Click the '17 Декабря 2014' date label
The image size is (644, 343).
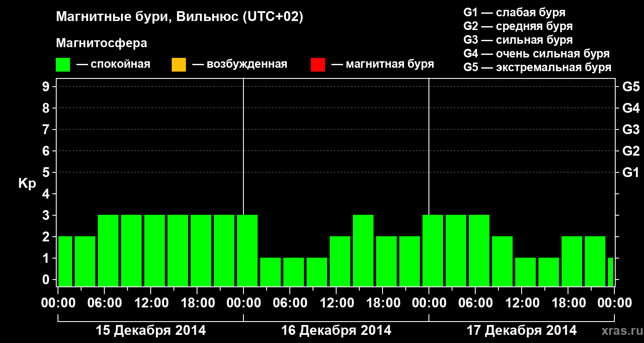(522, 331)
